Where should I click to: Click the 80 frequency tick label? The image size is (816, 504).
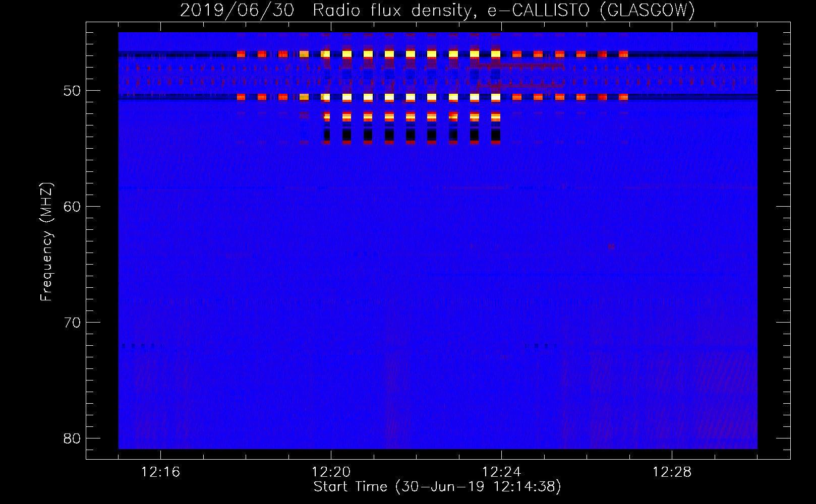pos(73,438)
